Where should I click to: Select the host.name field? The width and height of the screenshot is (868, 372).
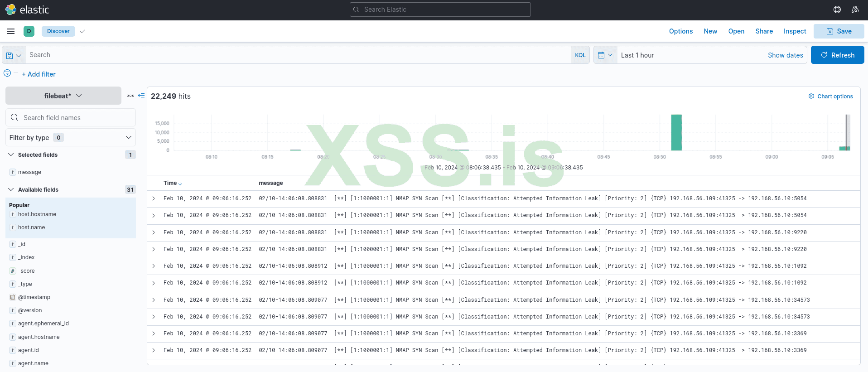point(32,227)
